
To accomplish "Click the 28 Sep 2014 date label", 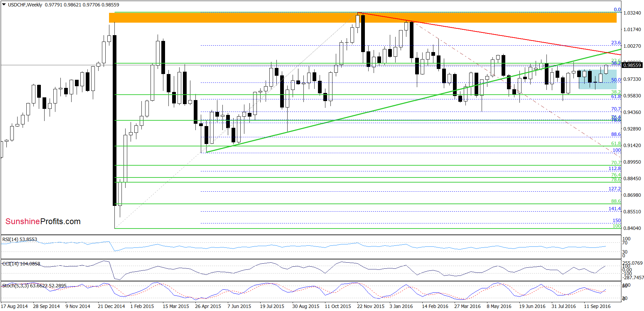I will coord(46,306).
